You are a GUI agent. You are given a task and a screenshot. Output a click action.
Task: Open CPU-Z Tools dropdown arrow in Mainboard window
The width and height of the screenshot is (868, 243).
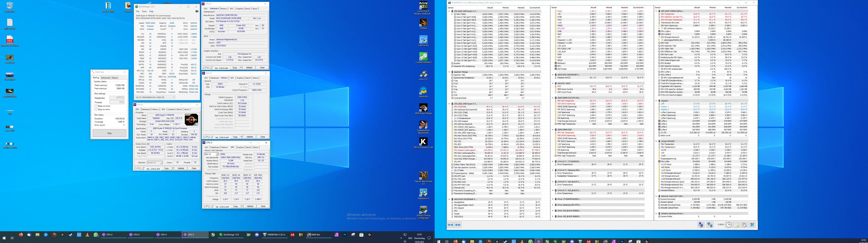(x=241, y=67)
